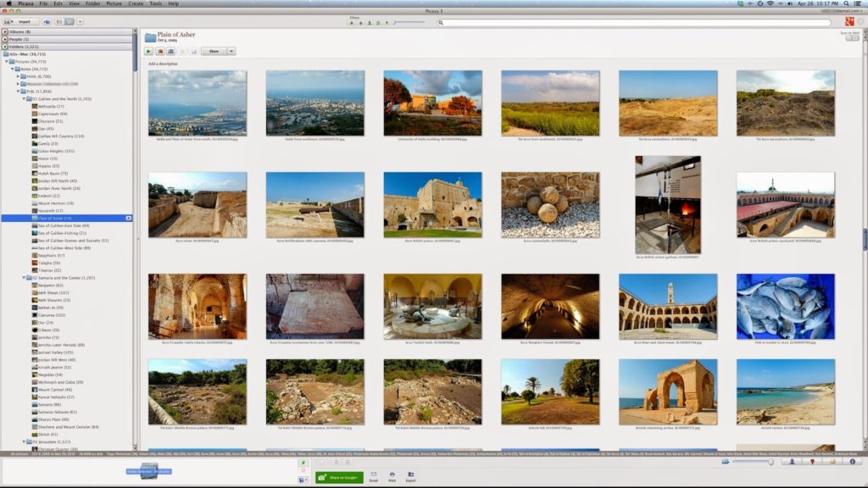Viewport: 868px width, 488px height.
Task: Click the Export icon in bottom tray
Action: coord(411,477)
